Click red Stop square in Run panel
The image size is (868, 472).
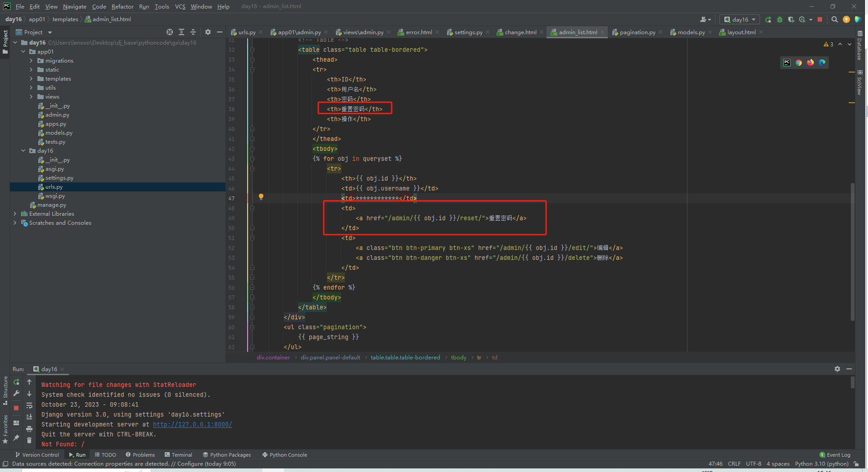[17, 408]
